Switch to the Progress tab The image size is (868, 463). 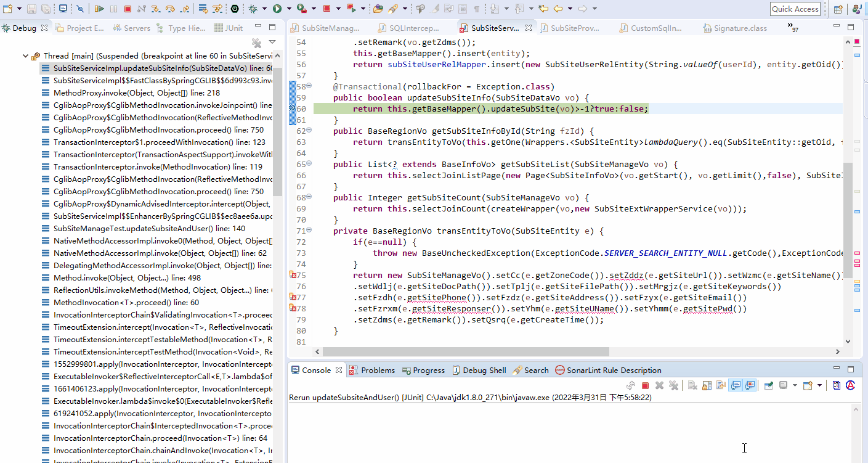coord(424,370)
